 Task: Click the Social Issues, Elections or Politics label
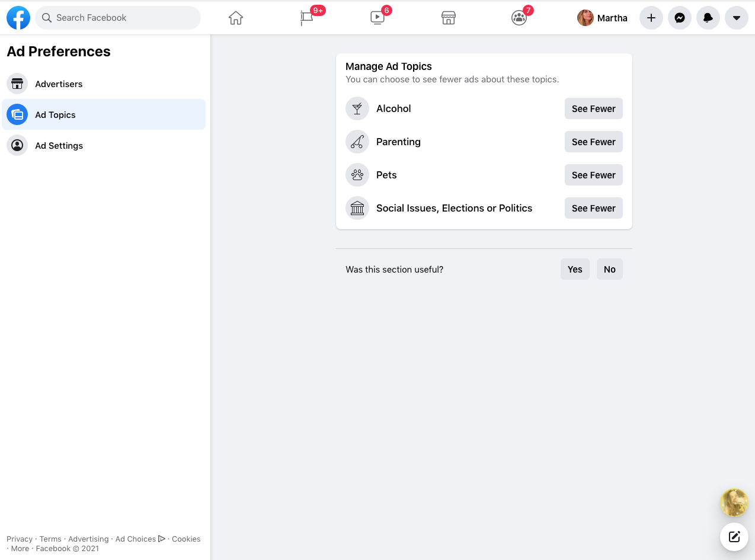coord(454,208)
